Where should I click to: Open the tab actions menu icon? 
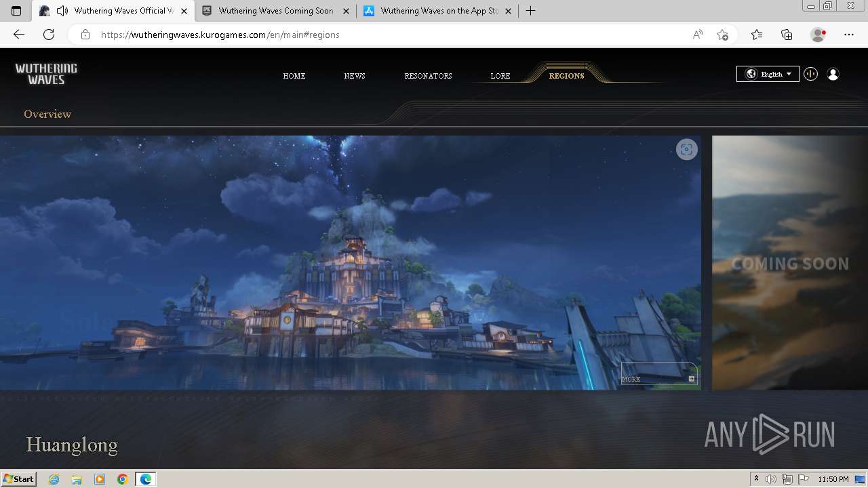pyautogui.click(x=16, y=11)
